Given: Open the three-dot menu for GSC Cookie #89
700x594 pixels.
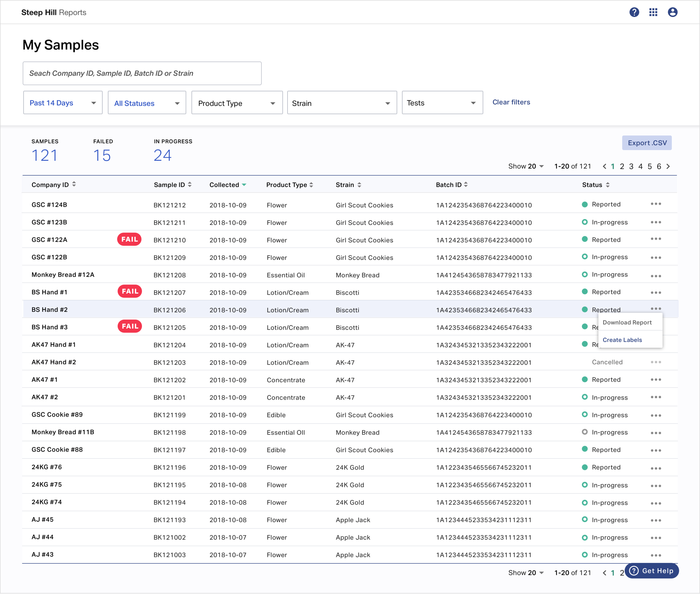Looking at the screenshot, I should (655, 415).
